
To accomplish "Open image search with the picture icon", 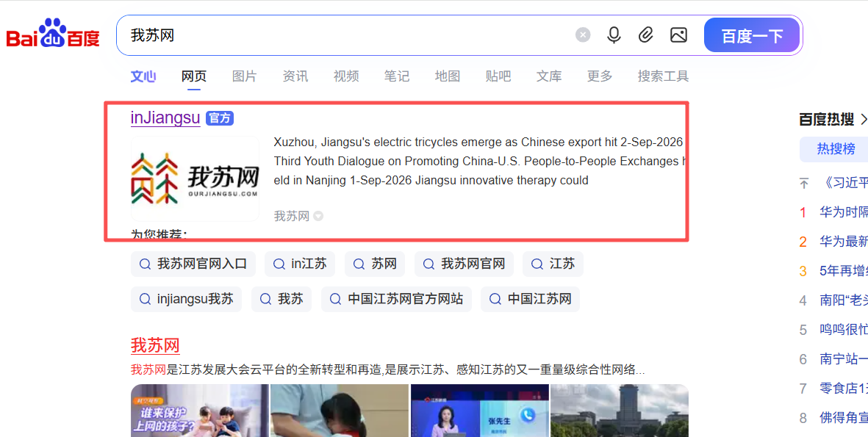I will click(678, 35).
